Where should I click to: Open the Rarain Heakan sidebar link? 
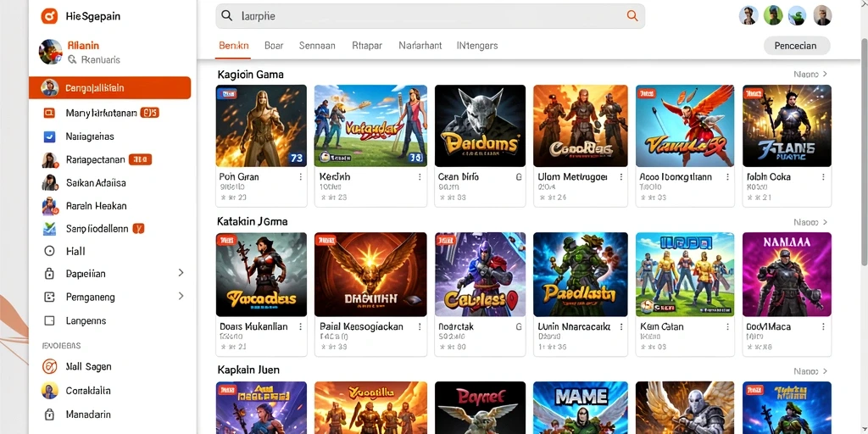[x=97, y=206]
